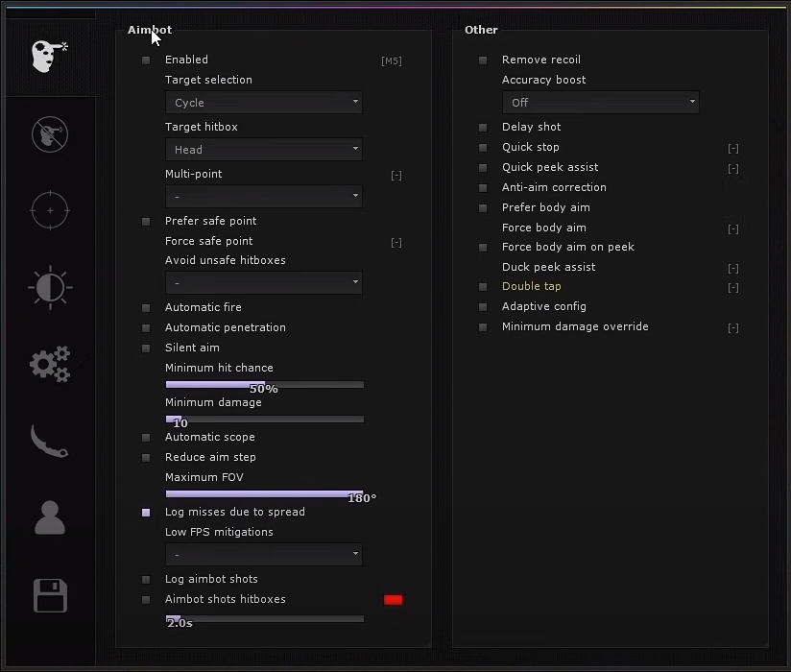
Task: Open the player silhouette tab
Action: pos(50,517)
